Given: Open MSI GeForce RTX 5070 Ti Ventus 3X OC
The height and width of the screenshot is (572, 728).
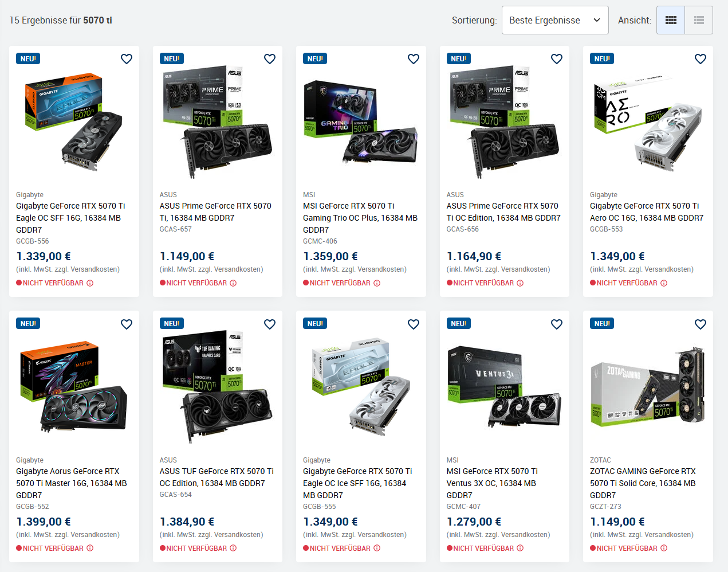Looking at the screenshot, I should 492,483.
